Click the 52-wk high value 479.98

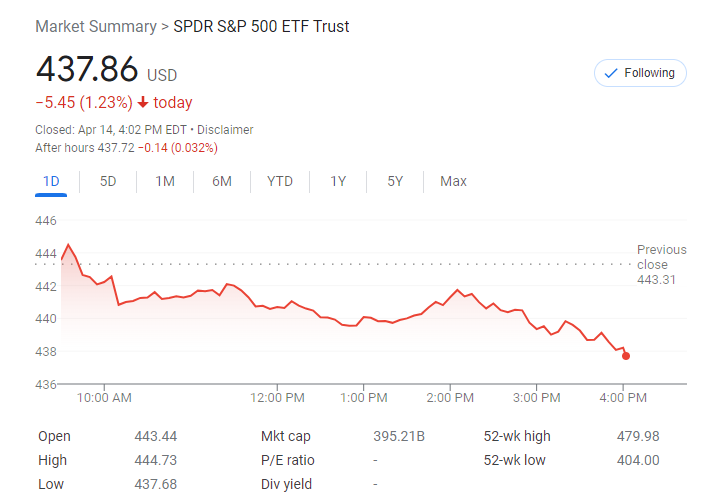[638, 437]
